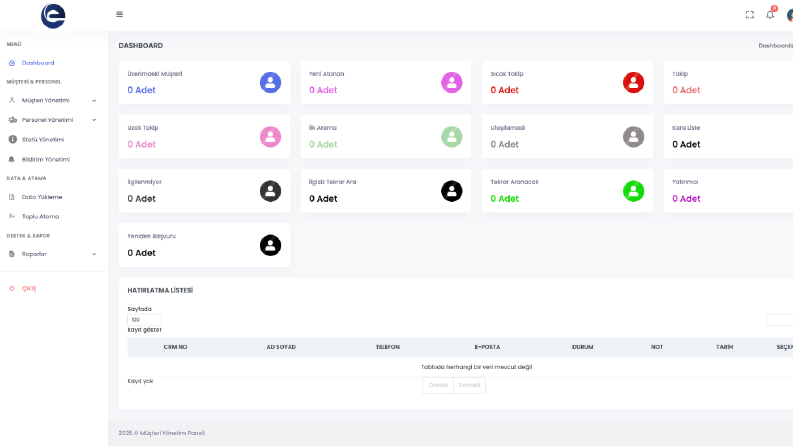Sort table by DURUM column
793x446 pixels.
point(583,347)
